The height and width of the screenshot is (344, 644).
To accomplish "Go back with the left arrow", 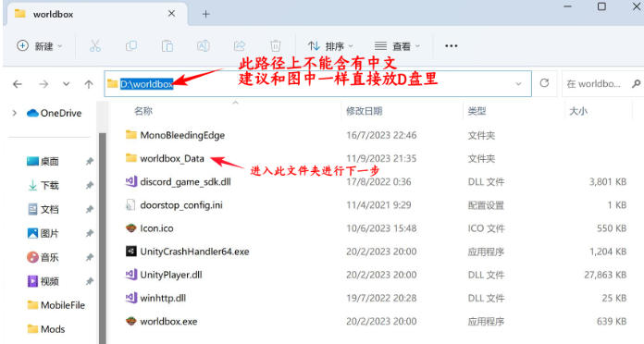I will pos(18,84).
